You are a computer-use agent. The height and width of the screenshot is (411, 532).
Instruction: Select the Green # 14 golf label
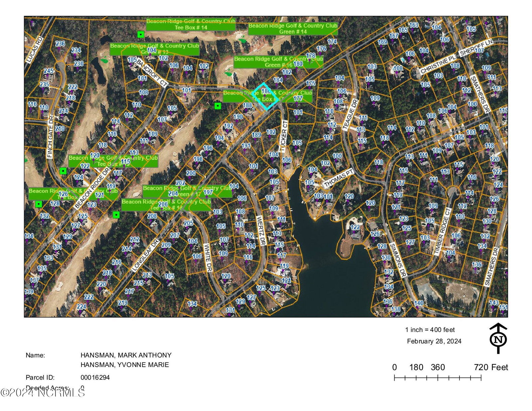click(293, 29)
